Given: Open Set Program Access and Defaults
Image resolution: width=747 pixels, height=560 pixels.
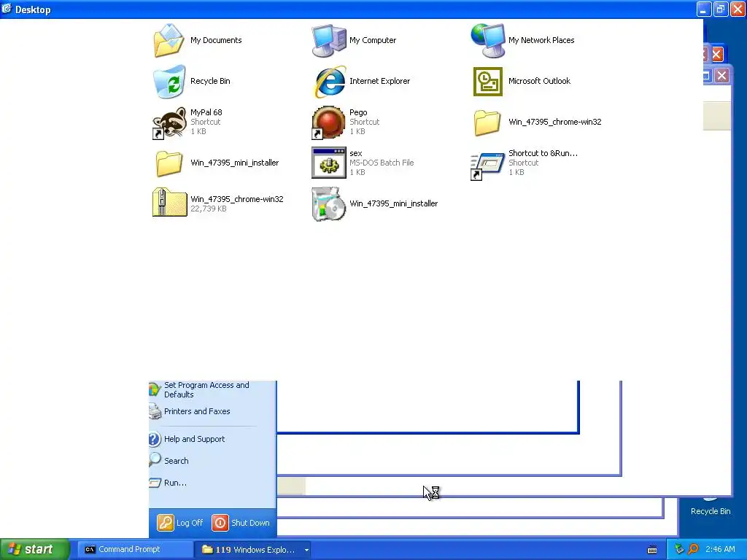Looking at the screenshot, I should [206, 389].
